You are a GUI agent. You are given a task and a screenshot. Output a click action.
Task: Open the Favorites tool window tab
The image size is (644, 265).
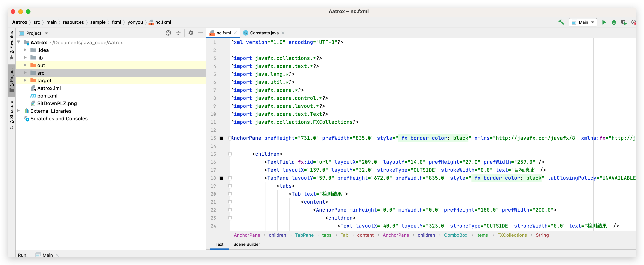[x=11, y=45]
